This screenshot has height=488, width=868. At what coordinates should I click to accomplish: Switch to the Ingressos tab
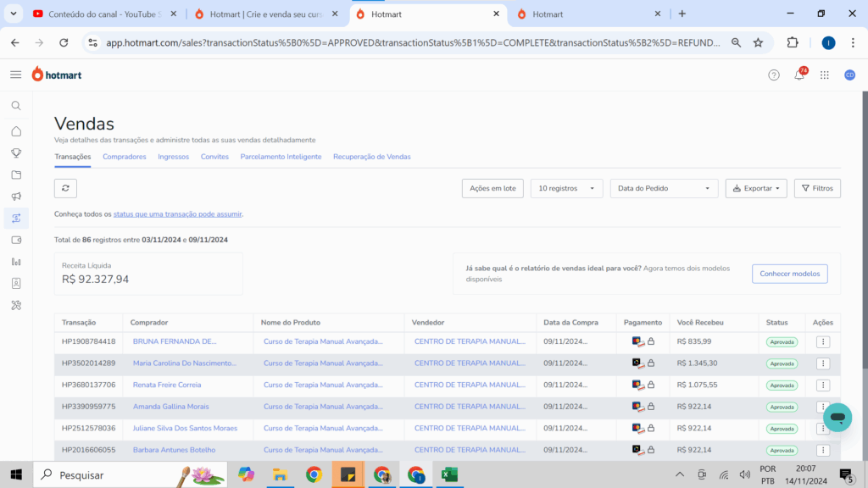pyautogui.click(x=173, y=157)
